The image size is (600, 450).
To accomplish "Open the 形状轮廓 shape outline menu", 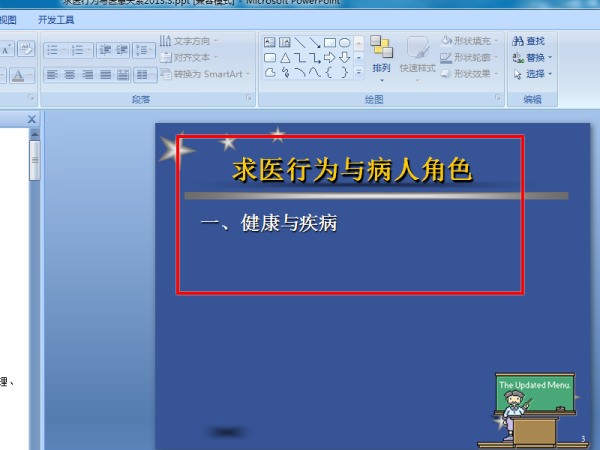I will (469, 57).
